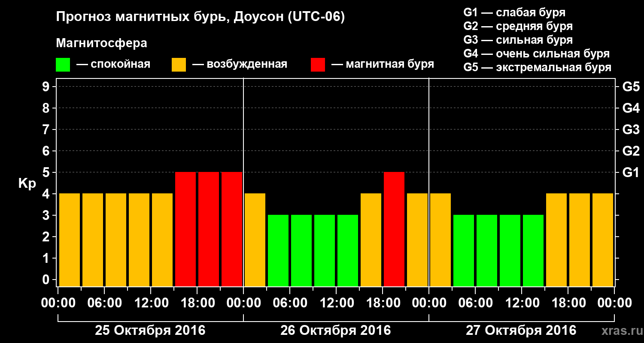This screenshot has height=343, width=644.
Task: Click the '— спокойная' legend label
Action: (113, 64)
